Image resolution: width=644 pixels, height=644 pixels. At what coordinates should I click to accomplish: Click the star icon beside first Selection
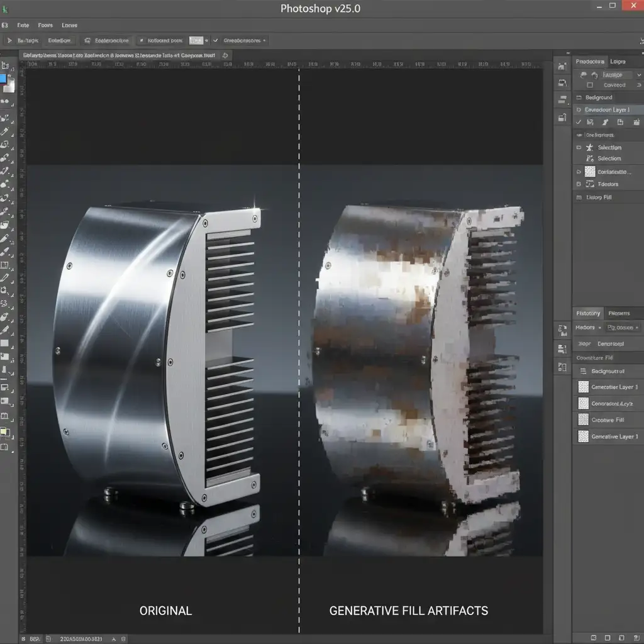pyautogui.click(x=589, y=147)
